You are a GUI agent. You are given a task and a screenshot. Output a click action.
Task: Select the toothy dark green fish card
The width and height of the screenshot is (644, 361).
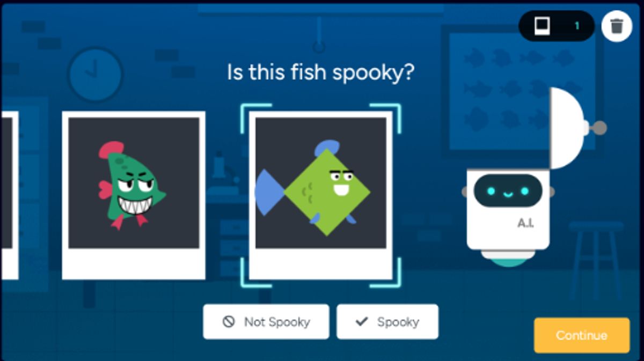pyautogui.click(x=134, y=195)
